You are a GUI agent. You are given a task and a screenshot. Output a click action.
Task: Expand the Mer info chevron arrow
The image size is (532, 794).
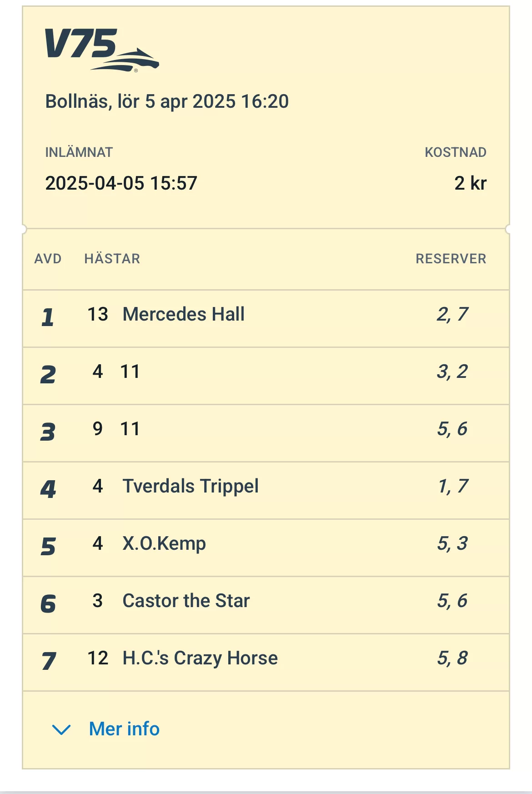(61, 729)
